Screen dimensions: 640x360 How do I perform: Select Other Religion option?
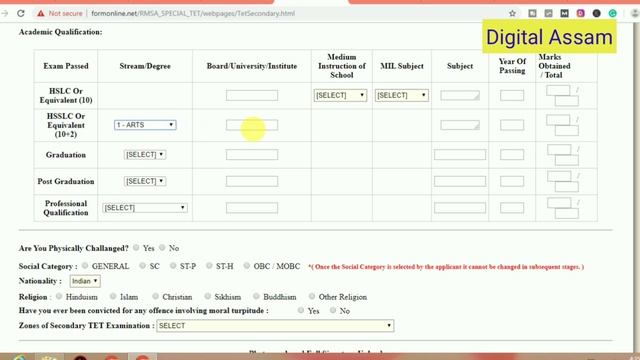(312, 296)
